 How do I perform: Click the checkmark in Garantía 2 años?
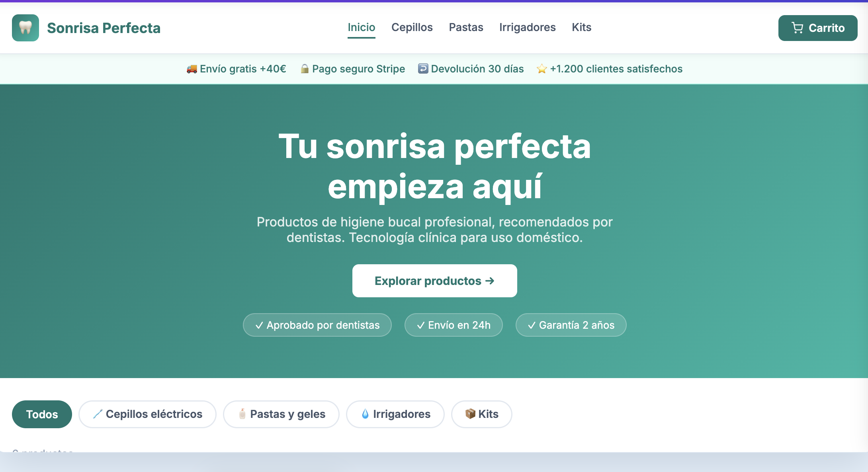click(x=532, y=325)
